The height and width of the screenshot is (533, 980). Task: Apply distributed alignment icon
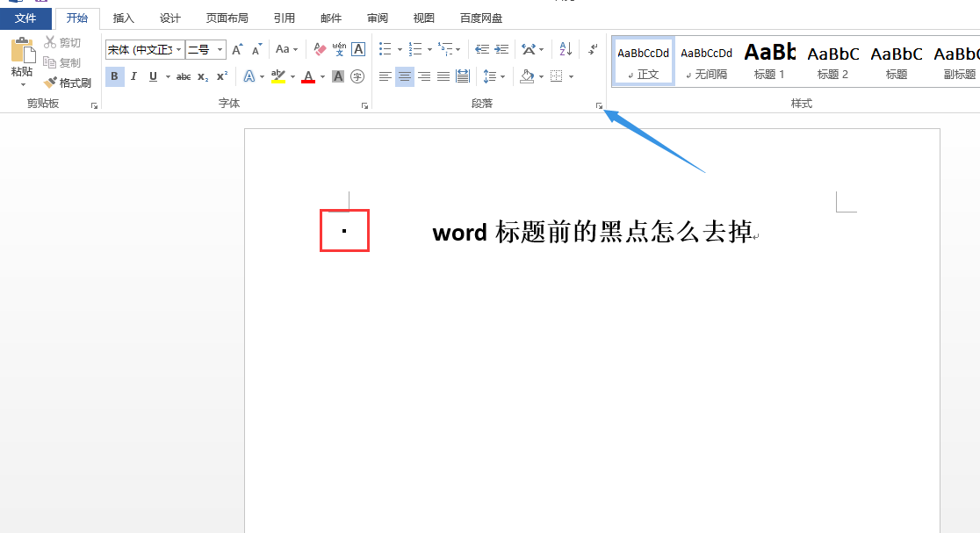pyautogui.click(x=463, y=76)
